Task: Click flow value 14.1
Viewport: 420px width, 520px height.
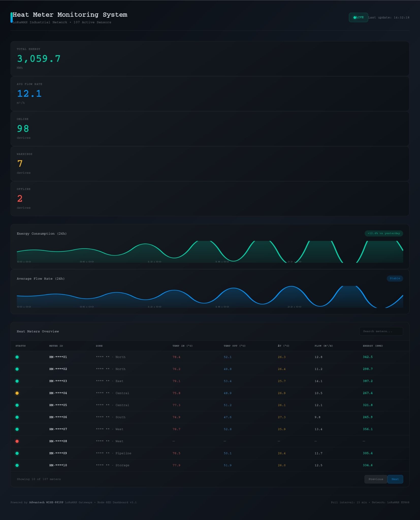Action: click(x=318, y=381)
